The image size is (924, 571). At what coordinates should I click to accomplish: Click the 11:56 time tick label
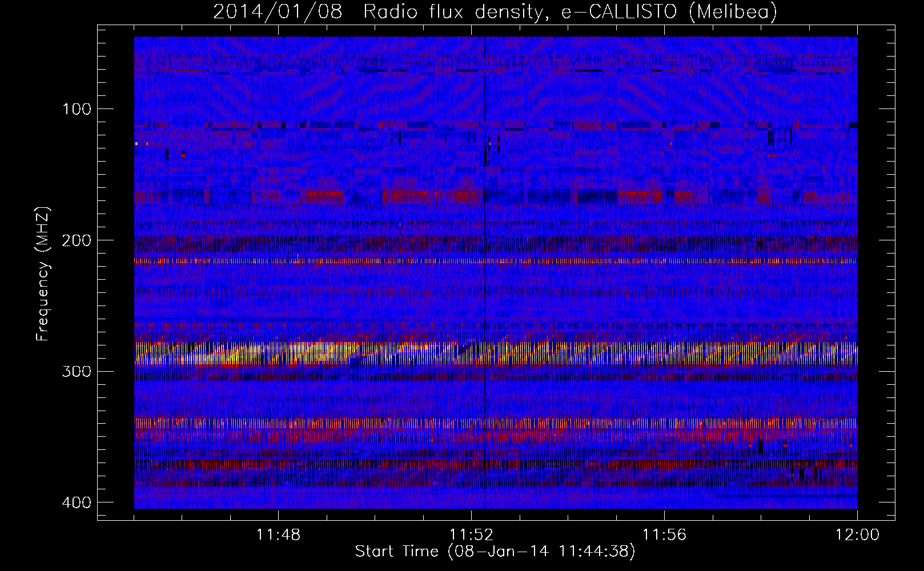pos(664,535)
